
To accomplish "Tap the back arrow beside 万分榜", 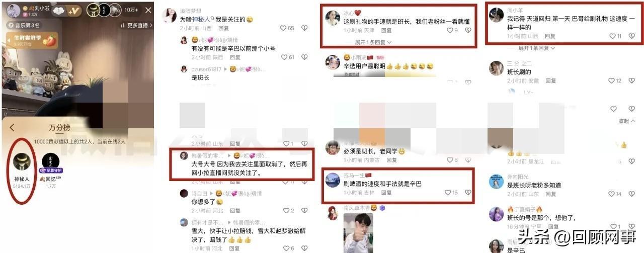I will [12, 128].
